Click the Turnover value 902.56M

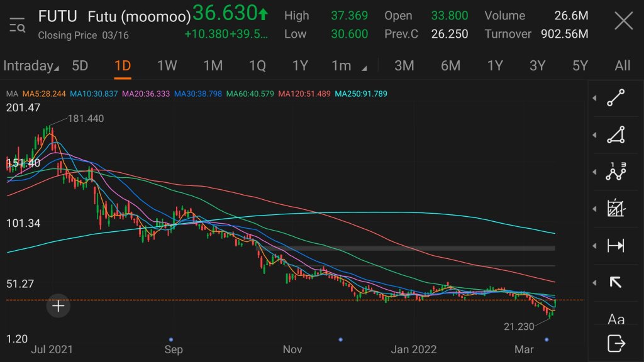coord(564,34)
